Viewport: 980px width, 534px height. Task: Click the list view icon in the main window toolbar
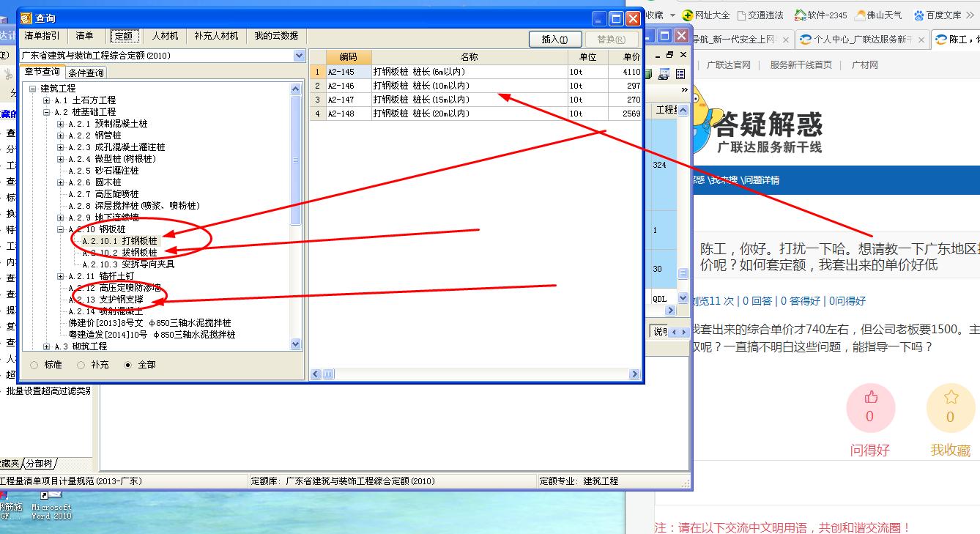(680, 74)
